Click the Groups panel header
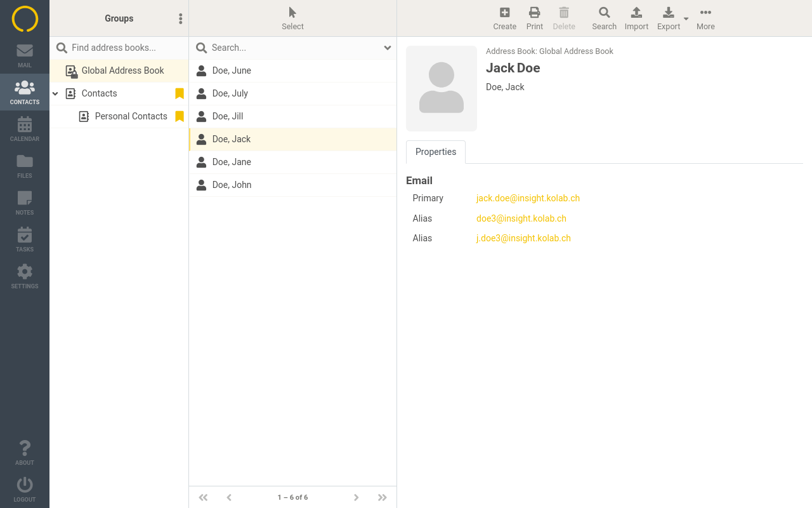Viewport: 812px width, 508px height. coord(119,18)
